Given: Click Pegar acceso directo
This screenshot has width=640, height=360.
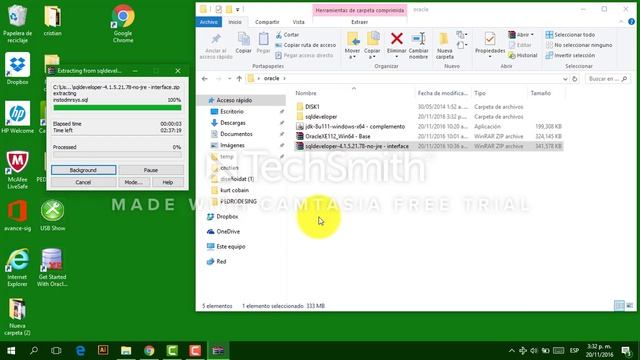Looking at the screenshot, I should tap(304, 55).
